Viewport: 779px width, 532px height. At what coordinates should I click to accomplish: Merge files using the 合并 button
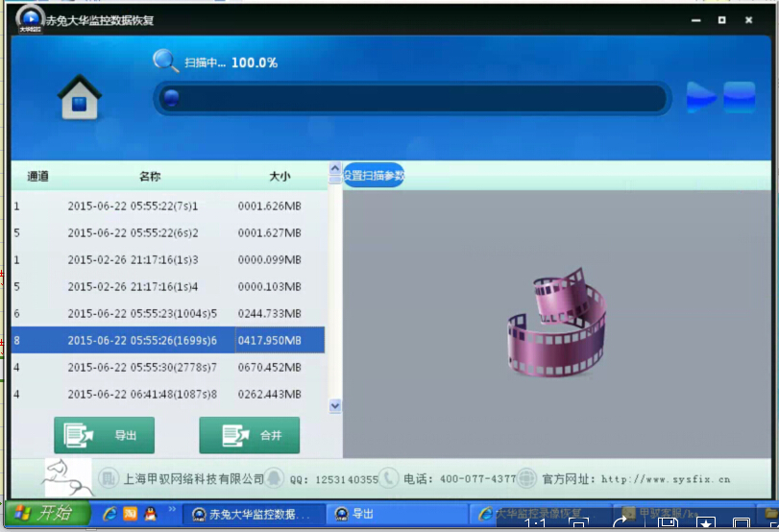tap(250, 435)
